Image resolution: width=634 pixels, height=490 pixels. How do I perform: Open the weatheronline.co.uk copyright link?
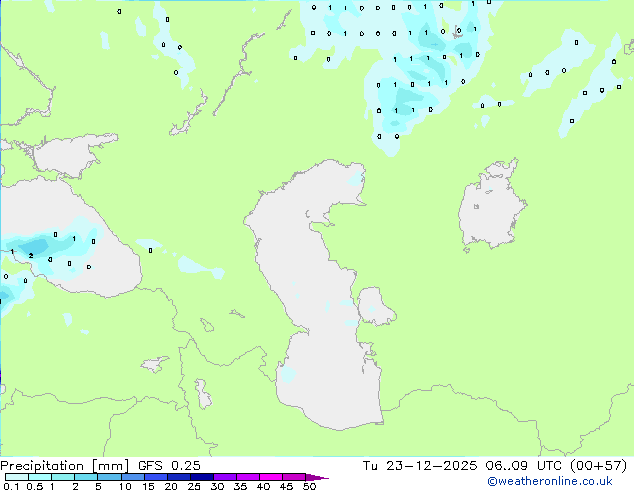550,481
